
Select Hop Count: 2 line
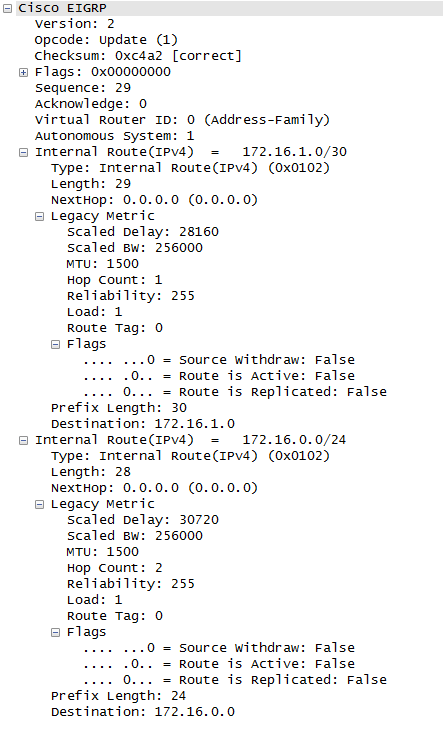[x=114, y=568]
